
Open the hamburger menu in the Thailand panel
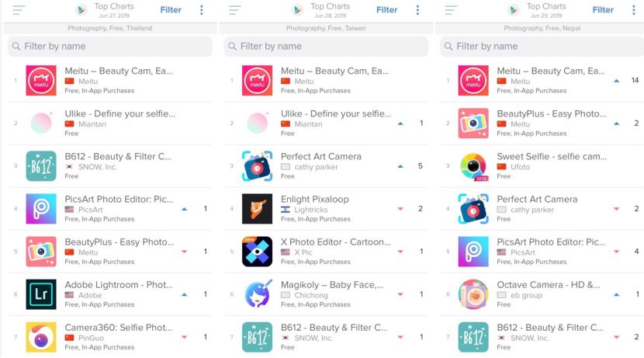pyautogui.click(x=19, y=10)
